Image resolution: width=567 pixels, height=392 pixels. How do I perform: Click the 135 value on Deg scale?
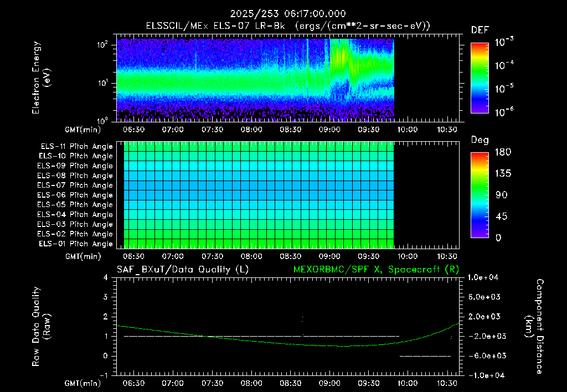coord(503,174)
